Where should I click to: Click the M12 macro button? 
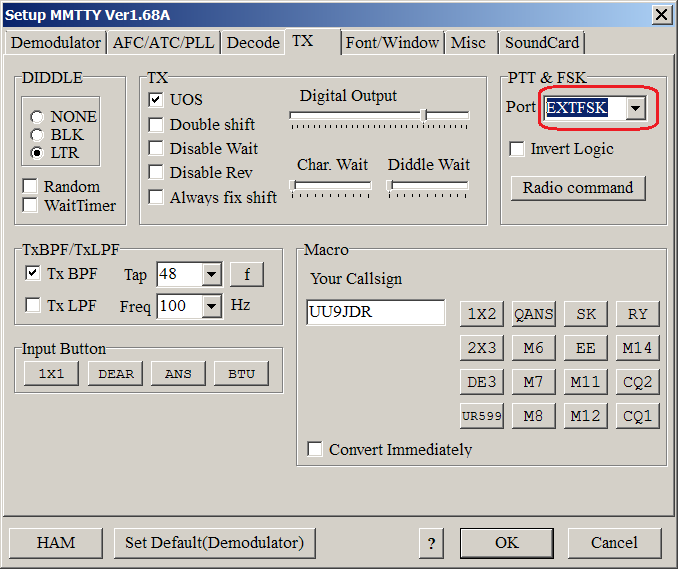[585, 416]
